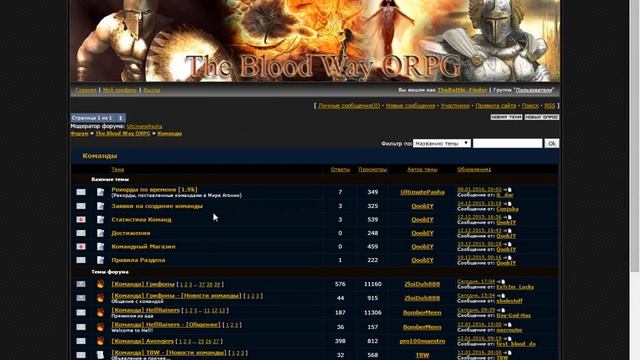Open the Поиск link
Screen dimensions: 640x360
[530, 106]
